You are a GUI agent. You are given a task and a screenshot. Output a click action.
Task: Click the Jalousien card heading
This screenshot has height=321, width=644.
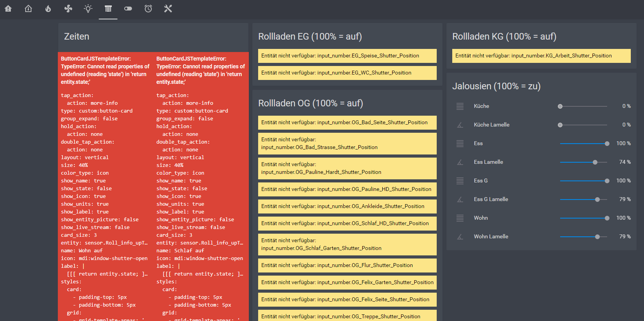(x=496, y=86)
